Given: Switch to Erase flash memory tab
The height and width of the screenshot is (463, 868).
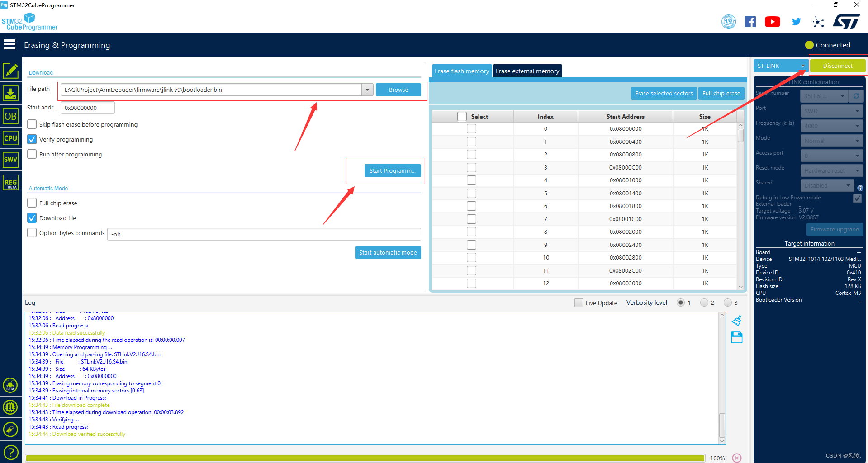Looking at the screenshot, I should 462,71.
